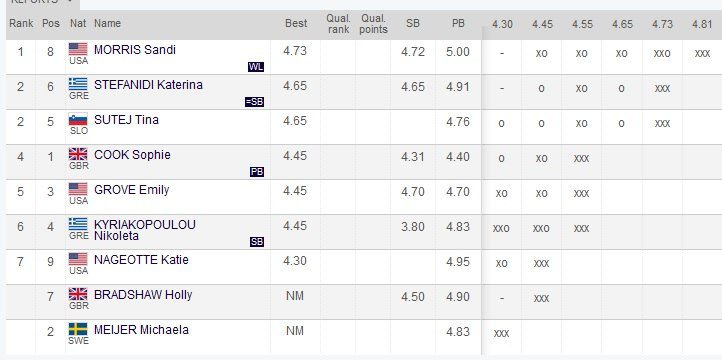The height and width of the screenshot is (360, 722).
Task: Click the Qual. points column header
Action: pos(373,24)
